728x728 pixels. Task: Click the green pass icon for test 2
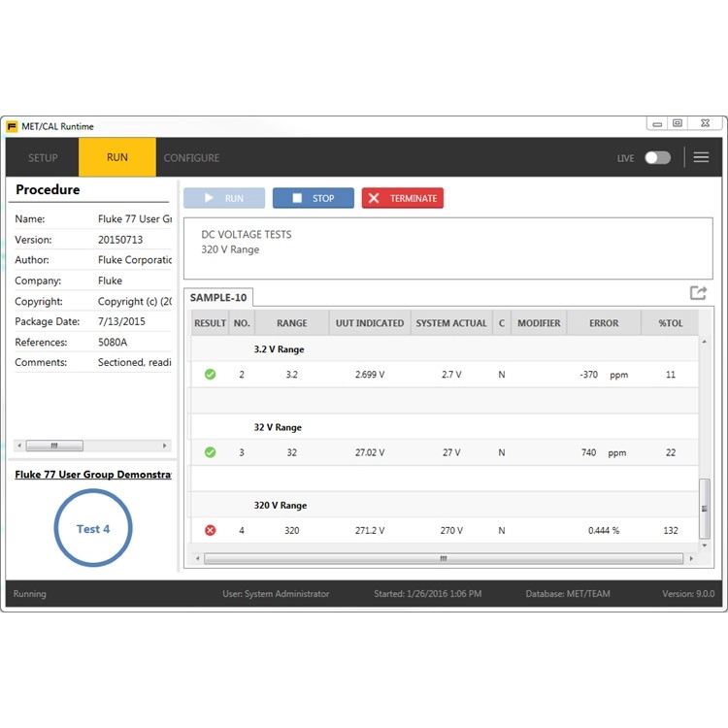pos(210,375)
